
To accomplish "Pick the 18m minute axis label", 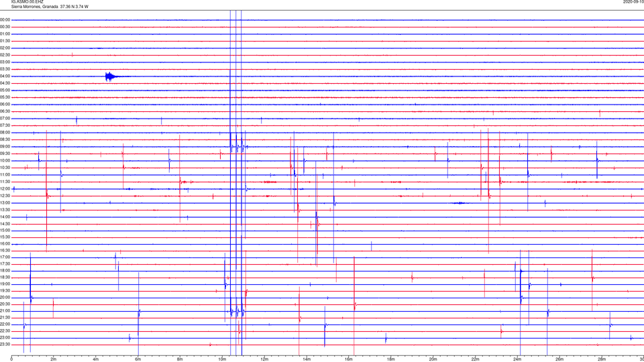I will point(390,359).
